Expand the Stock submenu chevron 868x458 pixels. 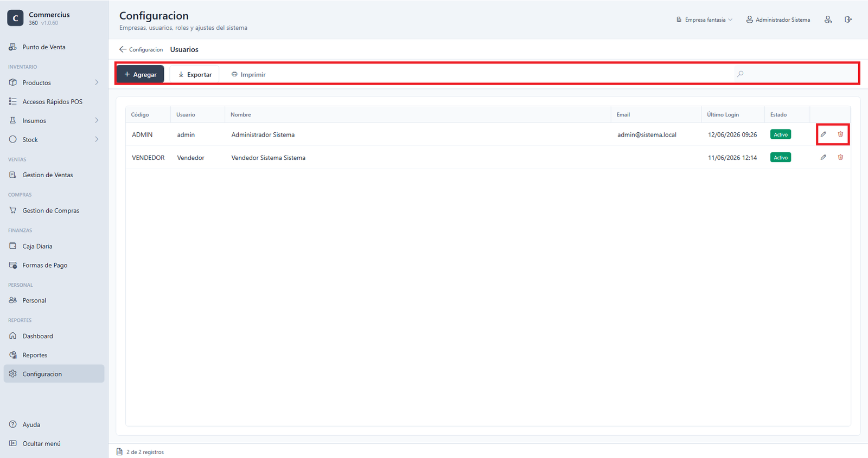point(97,139)
